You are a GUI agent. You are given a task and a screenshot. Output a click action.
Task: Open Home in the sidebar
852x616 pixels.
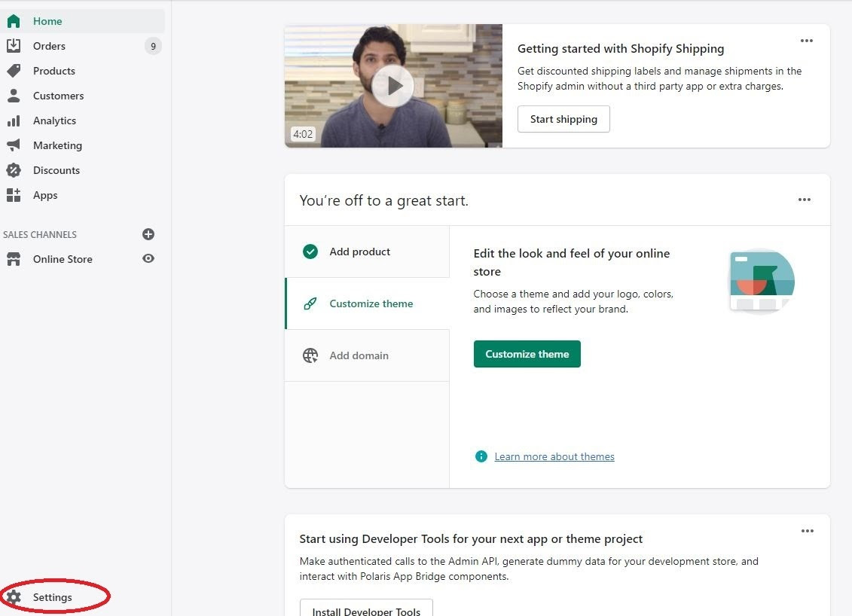pos(83,21)
